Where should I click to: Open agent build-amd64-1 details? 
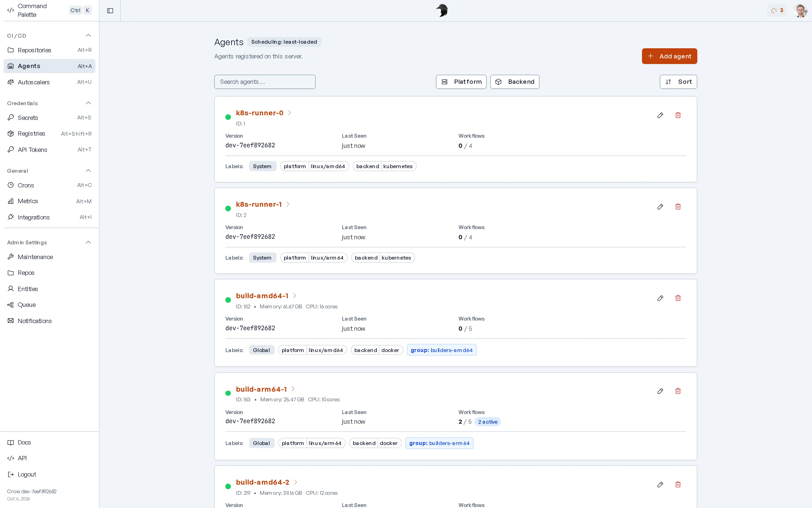[x=262, y=296]
